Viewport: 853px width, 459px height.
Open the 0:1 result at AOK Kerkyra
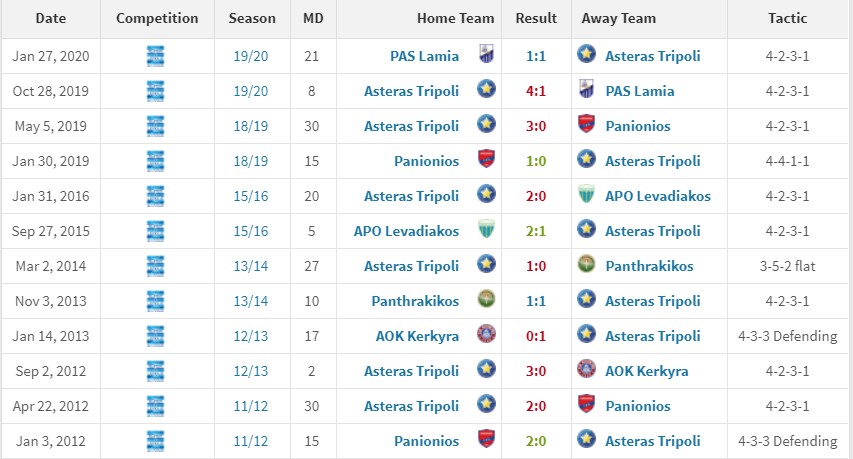pos(535,336)
